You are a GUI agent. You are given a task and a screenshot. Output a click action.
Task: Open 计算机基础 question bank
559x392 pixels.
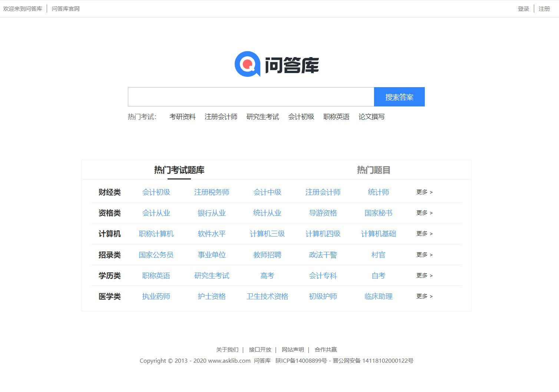pyautogui.click(x=378, y=234)
